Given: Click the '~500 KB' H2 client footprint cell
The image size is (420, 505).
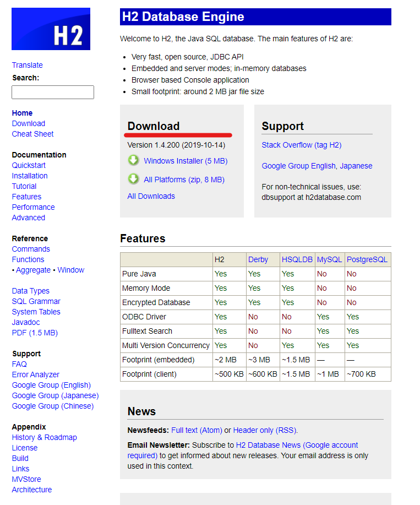Looking at the screenshot, I should [x=229, y=374].
